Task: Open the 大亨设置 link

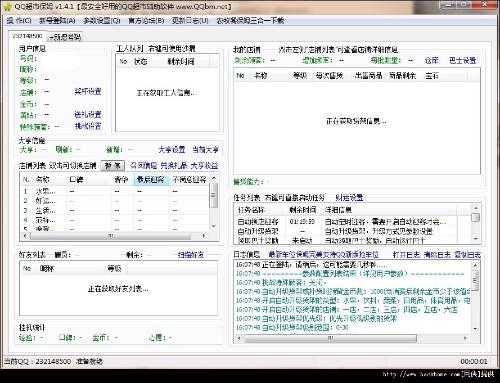Action: pyautogui.click(x=171, y=150)
